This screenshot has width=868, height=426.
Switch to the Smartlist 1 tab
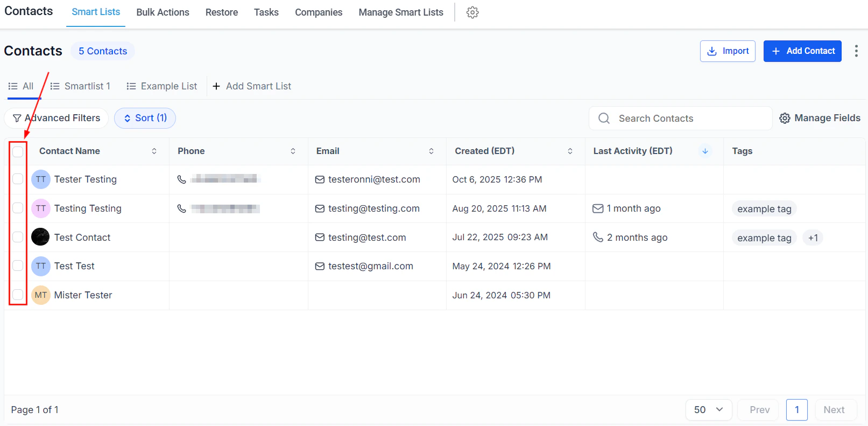[x=80, y=86]
